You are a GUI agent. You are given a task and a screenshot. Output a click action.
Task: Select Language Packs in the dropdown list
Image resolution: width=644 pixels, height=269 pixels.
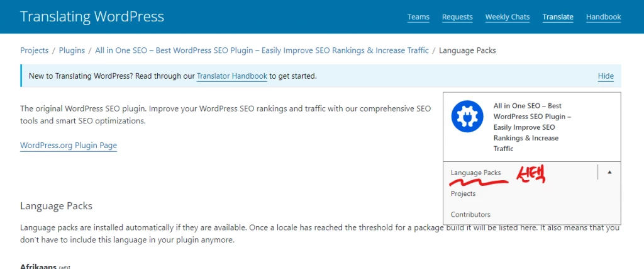(x=475, y=173)
